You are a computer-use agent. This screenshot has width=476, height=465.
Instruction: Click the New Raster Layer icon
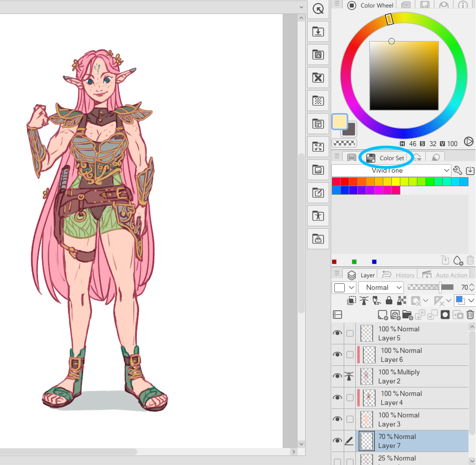point(383,315)
